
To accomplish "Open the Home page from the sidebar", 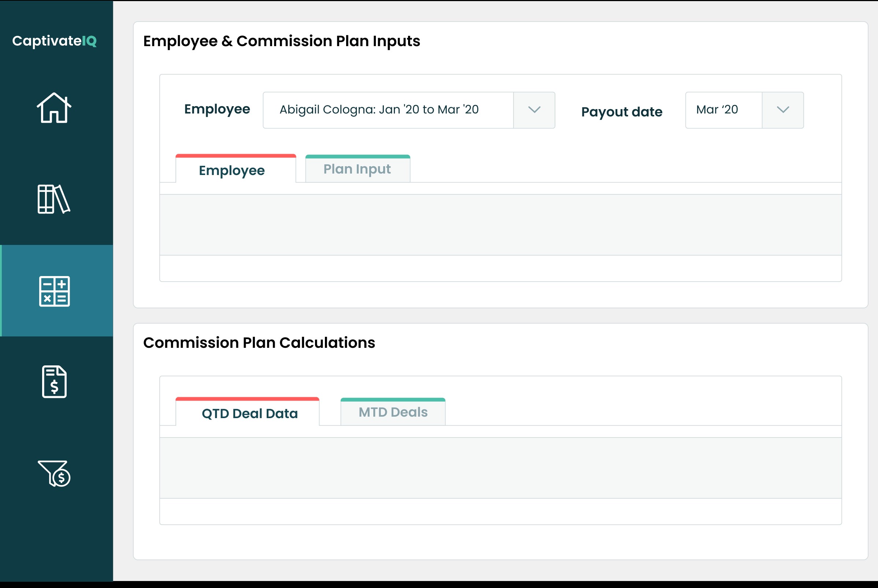I will click(54, 108).
